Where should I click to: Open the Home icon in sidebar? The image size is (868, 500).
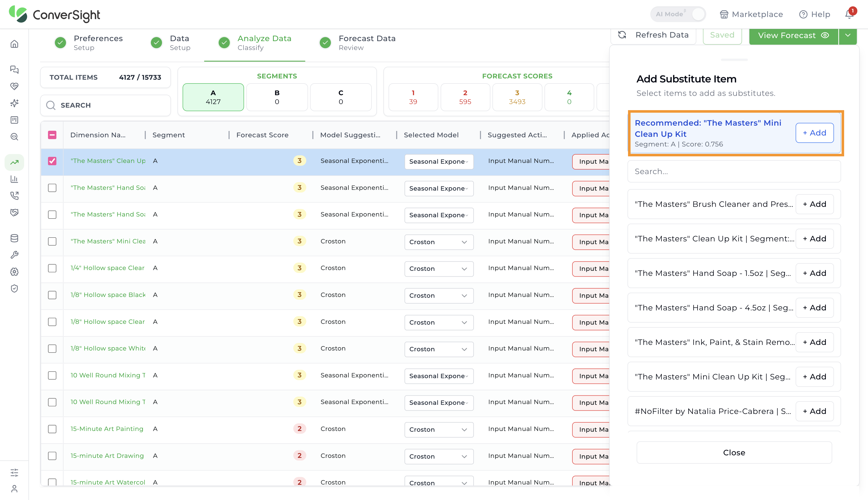point(14,44)
